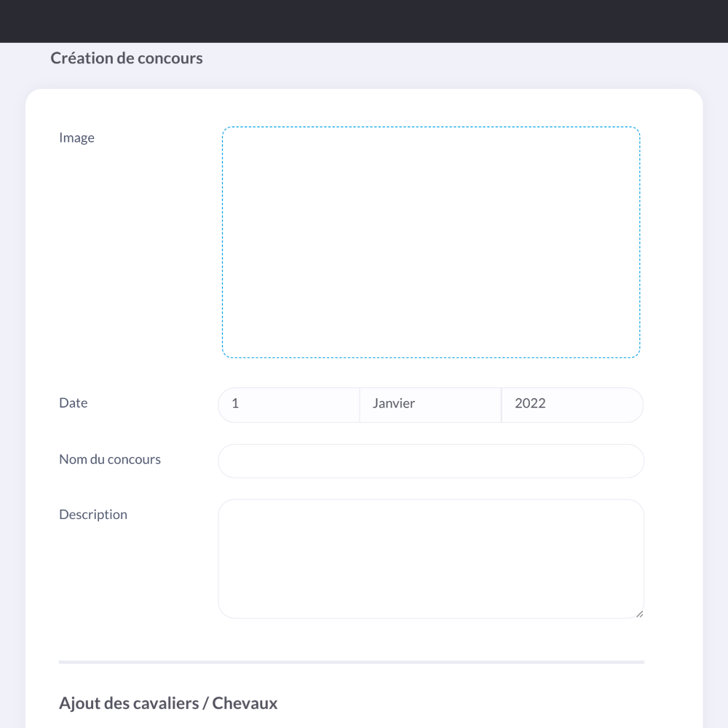Click the Nom du concours label

[110, 459]
